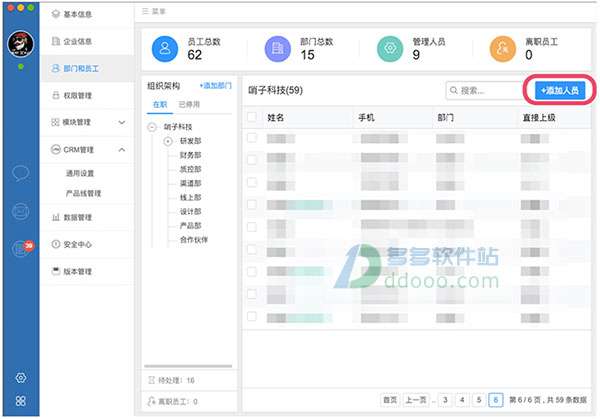Screen dimensions: 600x419
Task: Open the hexagon gear settings icon
Action: tap(21, 378)
